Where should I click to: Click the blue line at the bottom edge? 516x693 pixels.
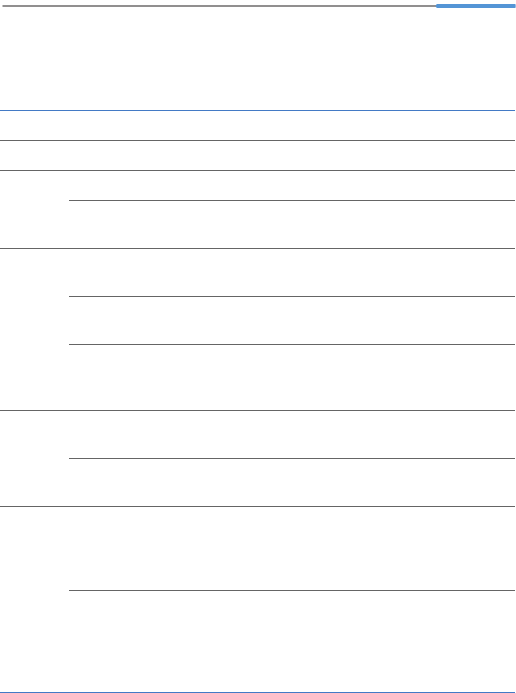(x=258, y=692)
